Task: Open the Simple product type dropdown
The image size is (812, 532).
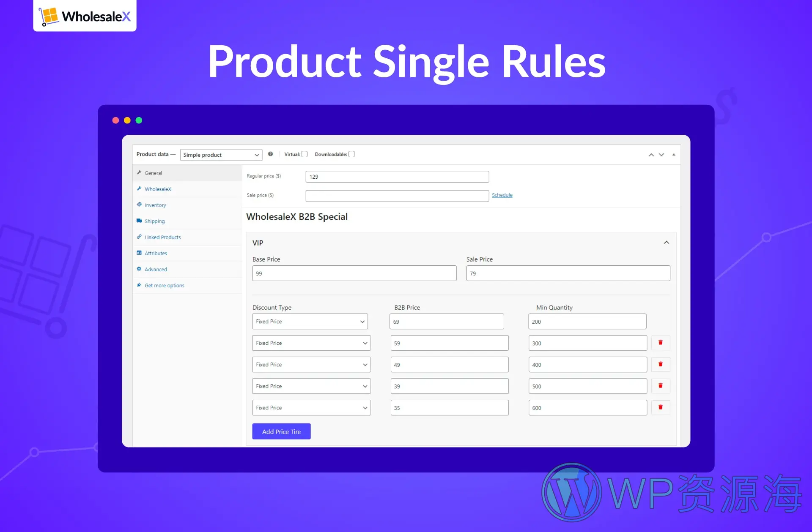Action: pyautogui.click(x=220, y=154)
